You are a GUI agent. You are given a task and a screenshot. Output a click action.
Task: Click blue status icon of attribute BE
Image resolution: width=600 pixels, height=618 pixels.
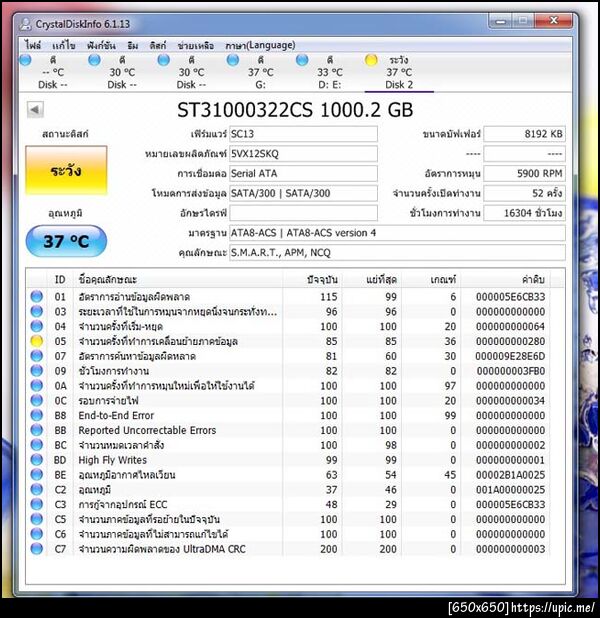click(37, 475)
